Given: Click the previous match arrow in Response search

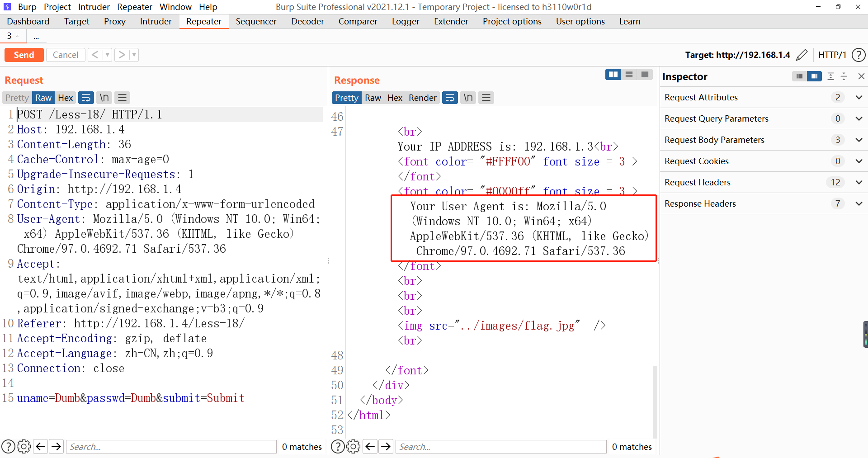Looking at the screenshot, I should click(370, 446).
